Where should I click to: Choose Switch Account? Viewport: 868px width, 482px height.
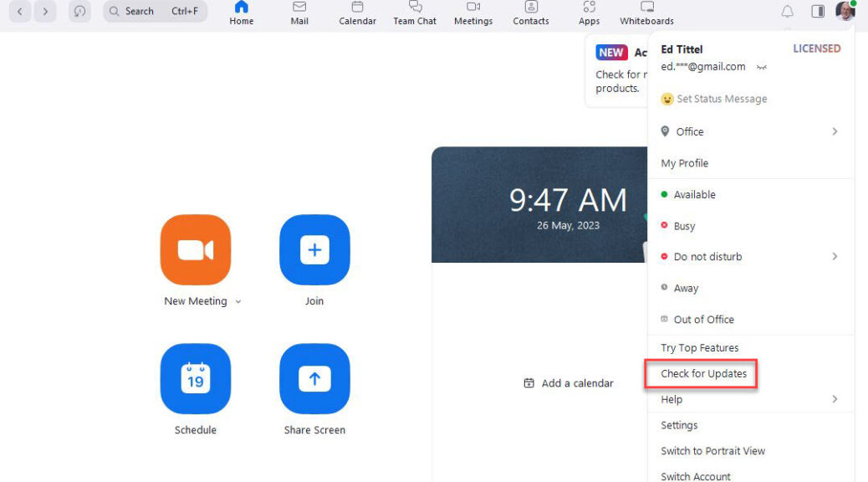coord(696,476)
